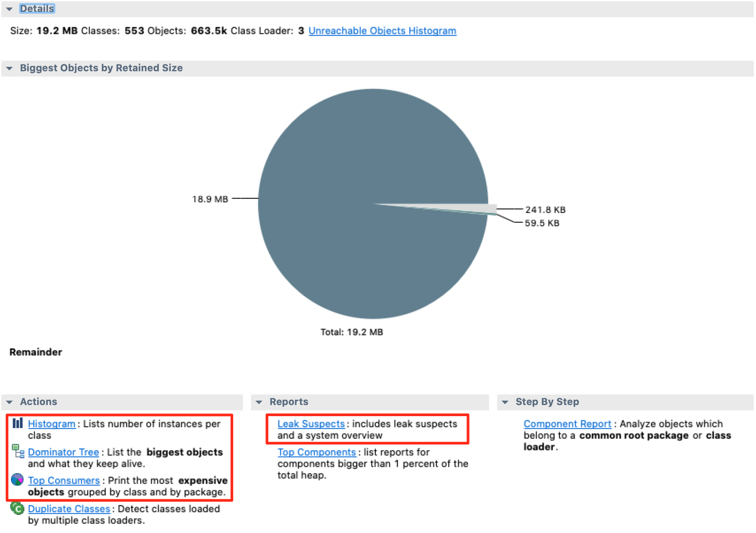
Task: Open the Unreachable Objects Histogram link
Action: pos(382,31)
